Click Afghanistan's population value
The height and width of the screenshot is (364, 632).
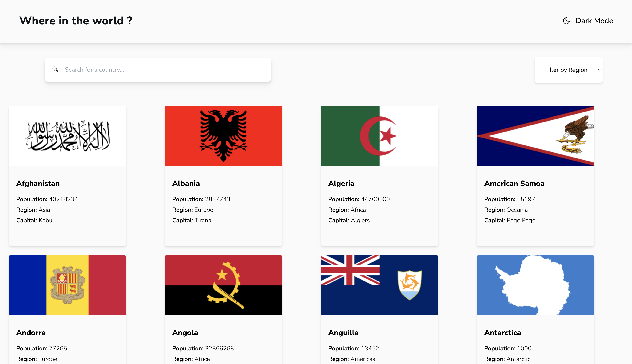click(63, 199)
